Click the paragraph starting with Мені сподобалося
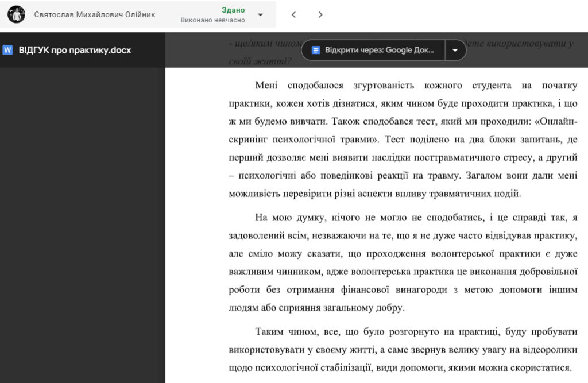The image size is (588, 383). point(402,139)
